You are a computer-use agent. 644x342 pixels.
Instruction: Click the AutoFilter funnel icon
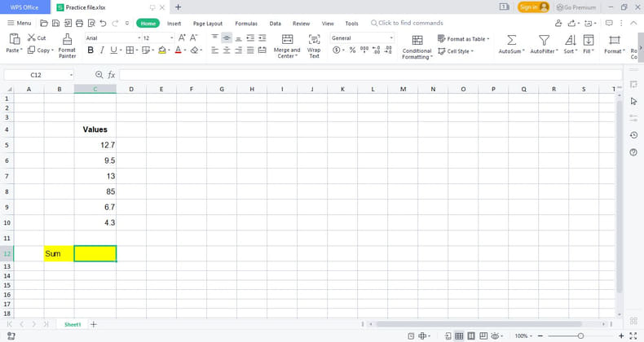click(x=544, y=40)
